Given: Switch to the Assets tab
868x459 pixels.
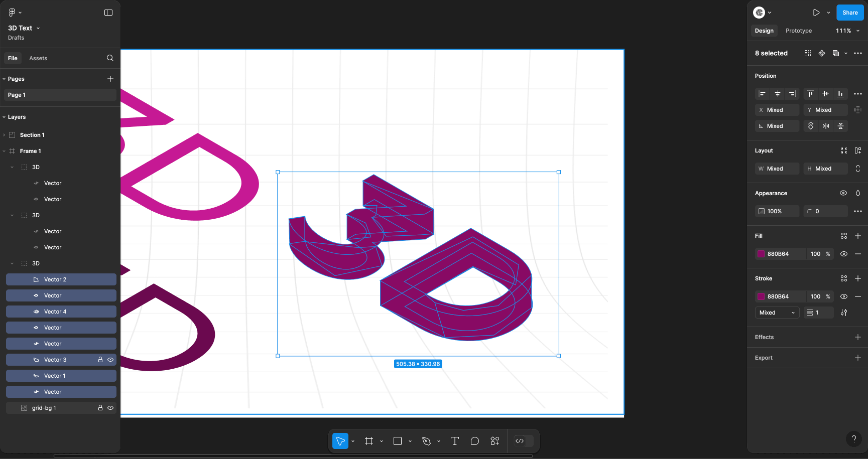Looking at the screenshot, I should (38, 58).
